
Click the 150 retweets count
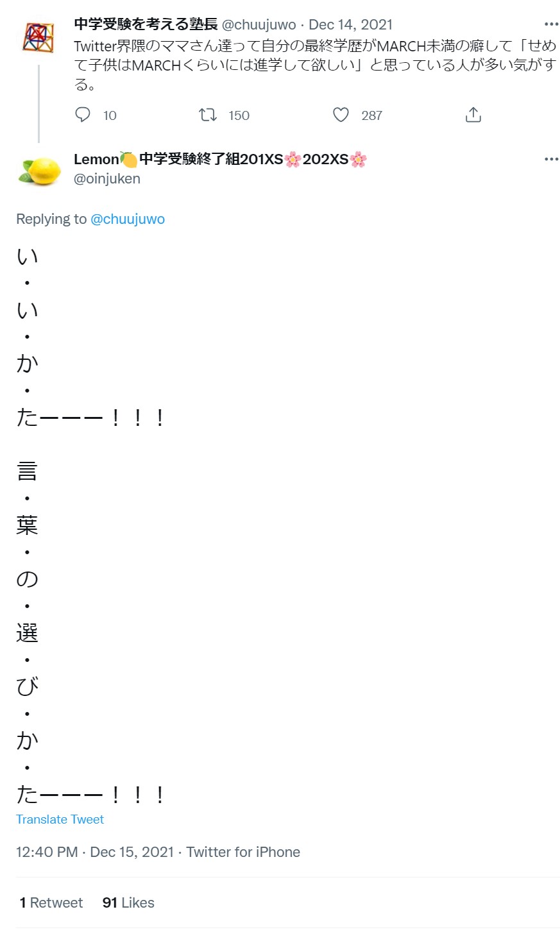click(x=239, y=115)
